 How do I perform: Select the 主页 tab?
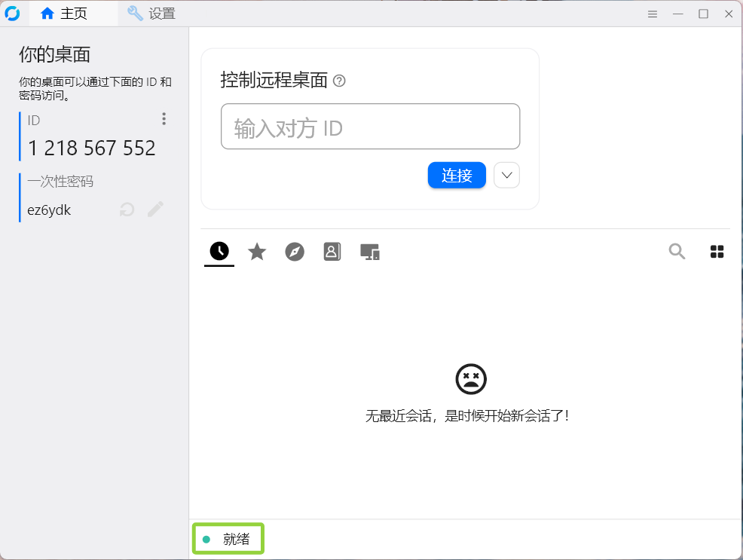(64, 14)
